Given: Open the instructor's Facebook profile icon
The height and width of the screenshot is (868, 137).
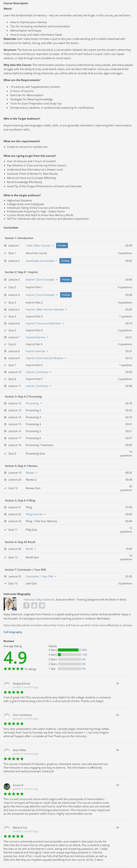Looking at the screenshot, I should point(26,606).
